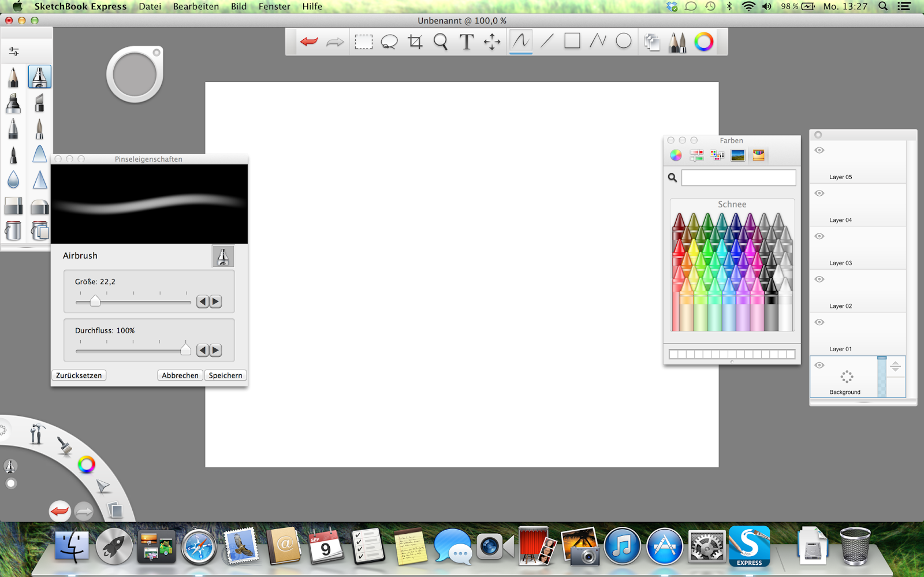924x577 pixels.
Task: Choose the ellipse draw style
Action: 624,41
